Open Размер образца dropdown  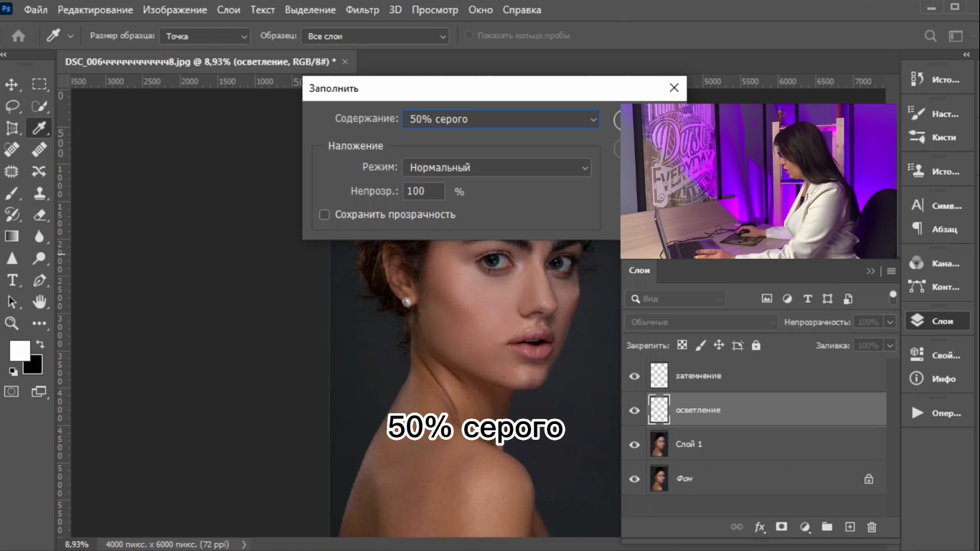pyautogui.click(x=204, y=36)
